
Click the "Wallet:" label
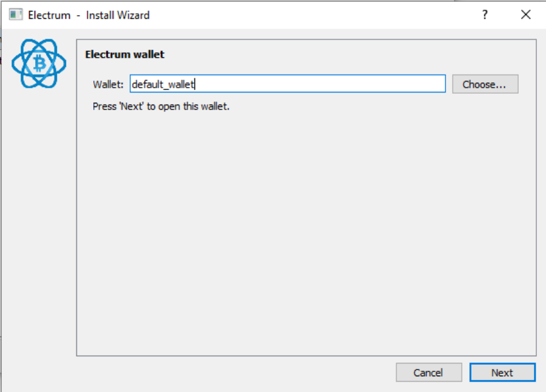coord(108,84)
